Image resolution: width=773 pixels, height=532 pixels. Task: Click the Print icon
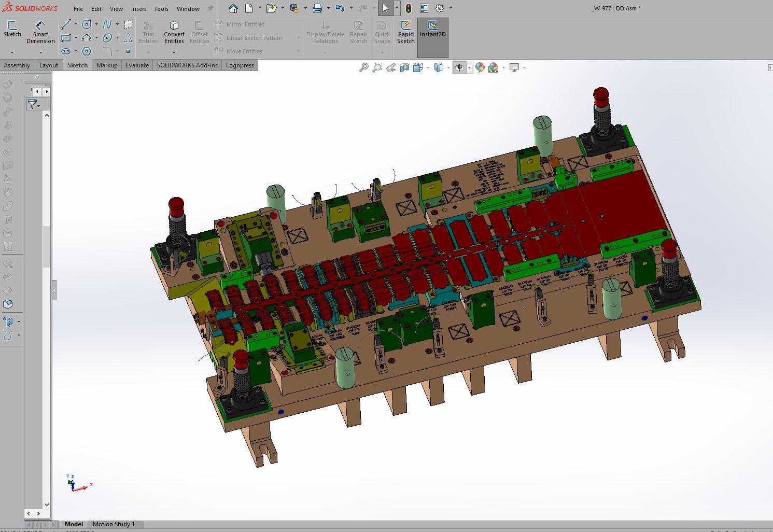(317, 8)
